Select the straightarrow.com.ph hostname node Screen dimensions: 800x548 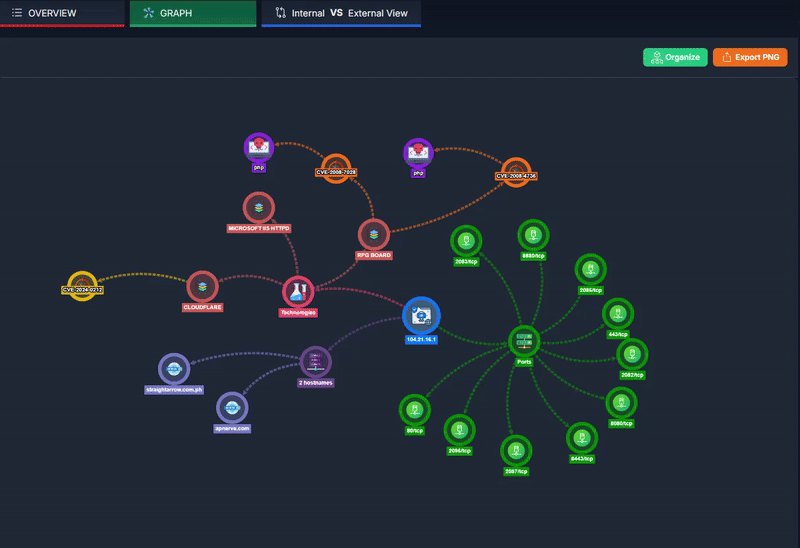coord(174,368)
